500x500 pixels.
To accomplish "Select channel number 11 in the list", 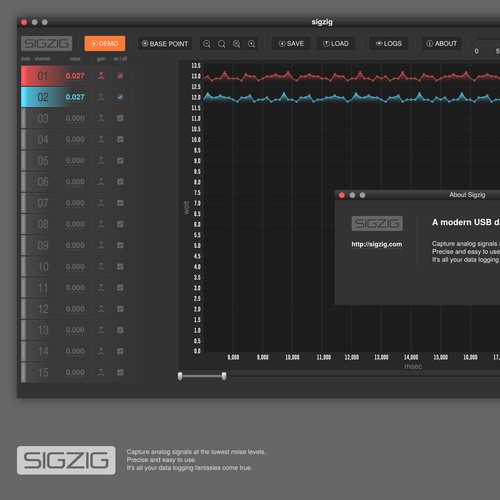I will 43,288.
